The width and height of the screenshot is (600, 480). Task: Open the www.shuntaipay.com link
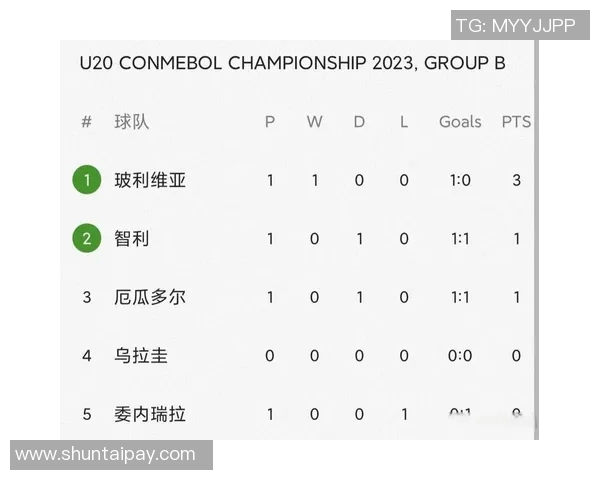pyautogui.click(x=106, y=455)
